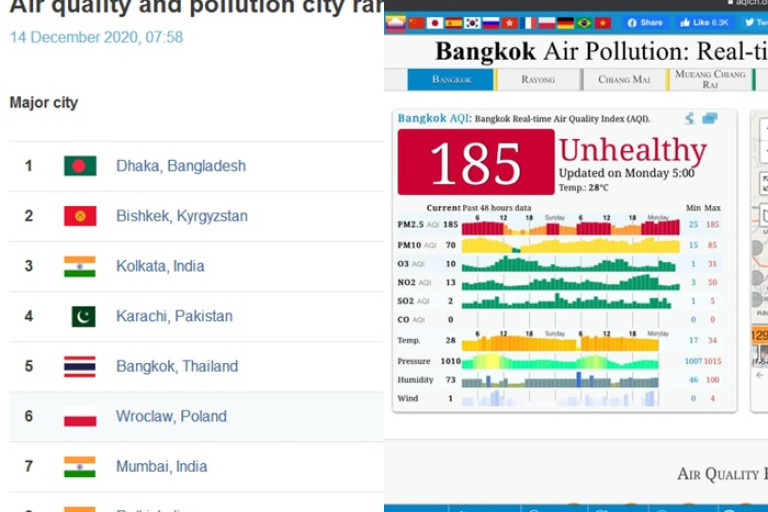Choose the South Korea flag language icon

(472, 23)
